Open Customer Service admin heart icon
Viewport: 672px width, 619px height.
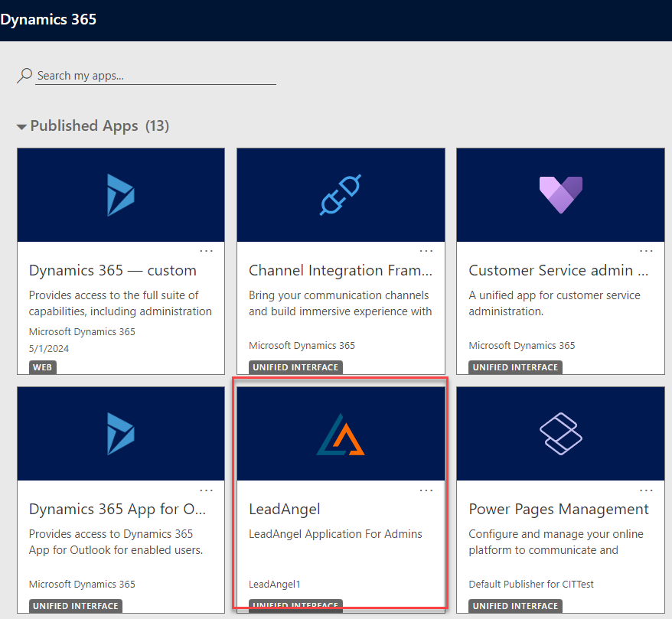tap(560, 194)
